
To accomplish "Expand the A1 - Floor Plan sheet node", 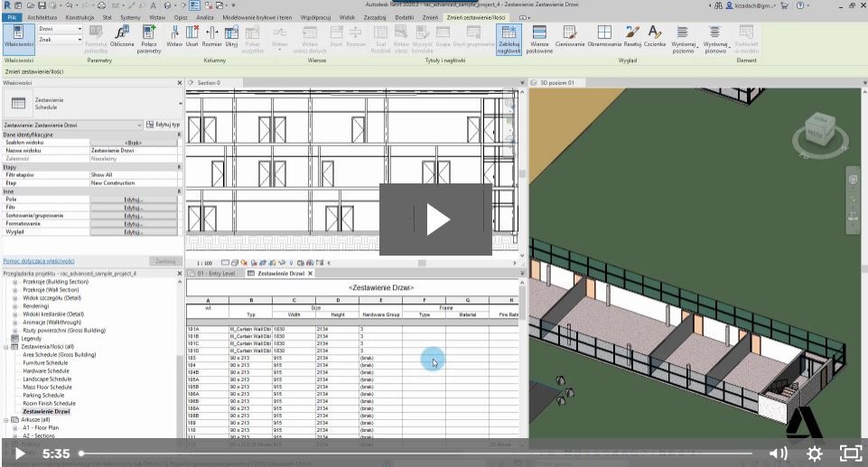I will [15, 428].
